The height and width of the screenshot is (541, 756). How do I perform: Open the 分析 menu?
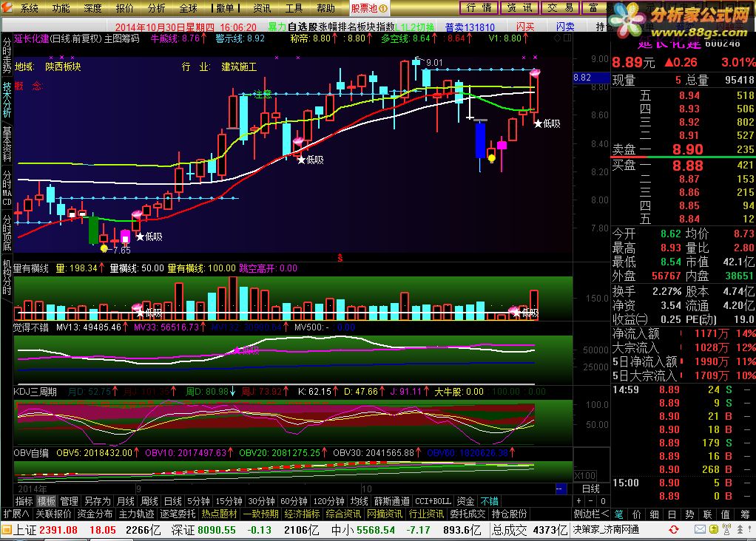pyautogui.click(x=156, y=8)
